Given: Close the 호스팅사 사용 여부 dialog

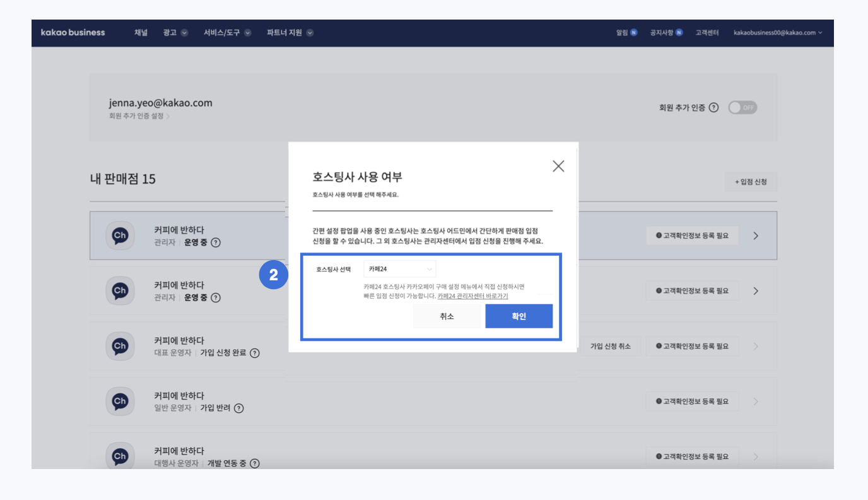Looking at the screenshot, I should click(x=558, y=166).
